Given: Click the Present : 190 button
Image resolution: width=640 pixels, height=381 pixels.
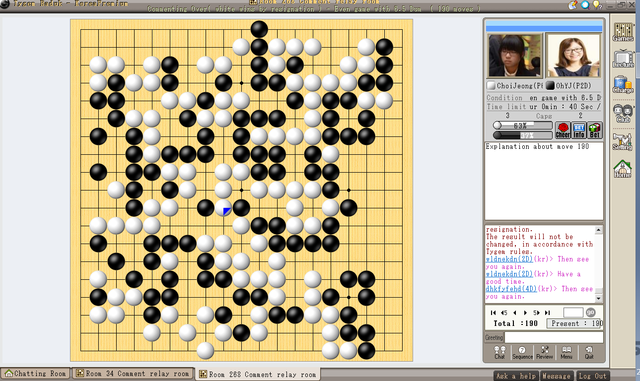Looking at the screenshot, I should point(575,323).
